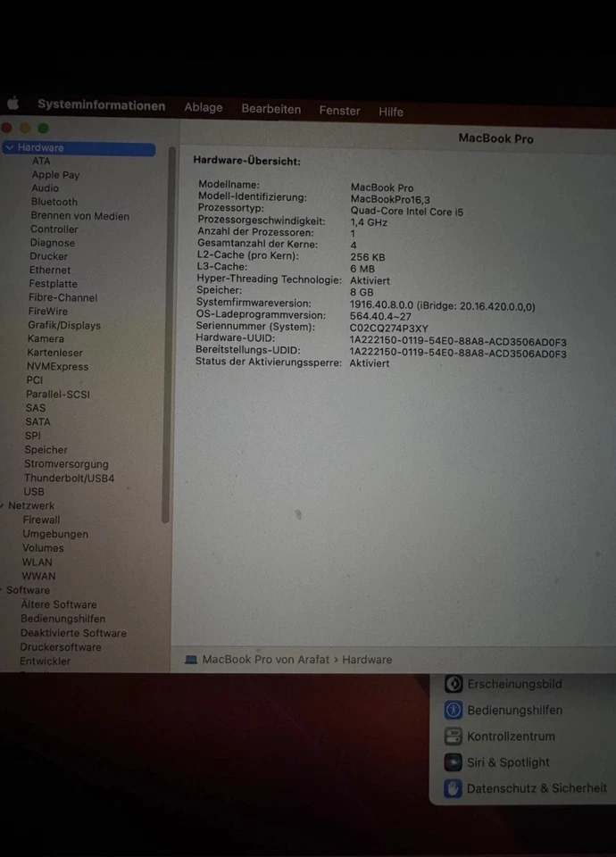Collapse the Netzwerk section chevron
The width and height of the screenshot is (616, 857).
coord(2,505)
